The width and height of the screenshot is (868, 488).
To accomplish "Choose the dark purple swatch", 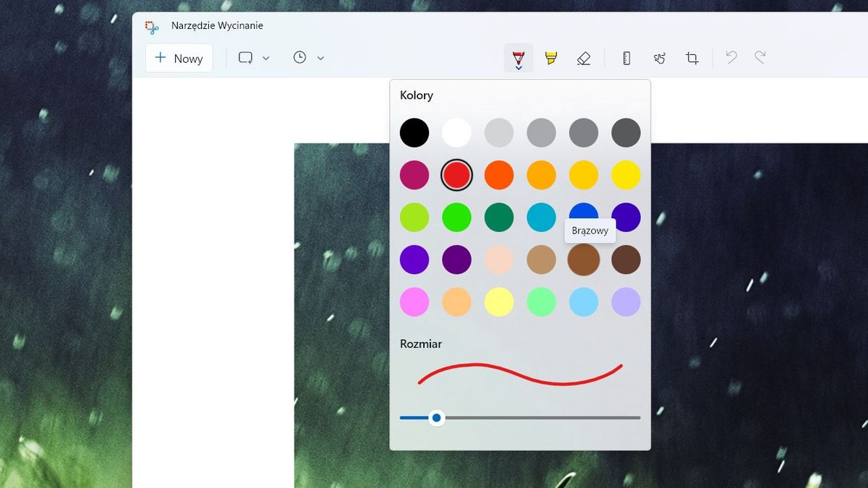I will pyautogui.click(x=456, y=260).
